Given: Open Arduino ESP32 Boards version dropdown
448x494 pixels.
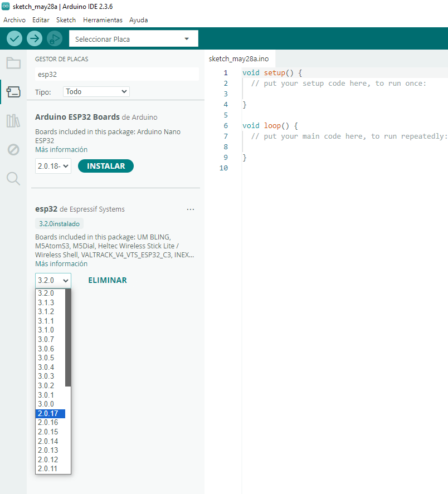Looking at the screenshot, I should point(53,166).
